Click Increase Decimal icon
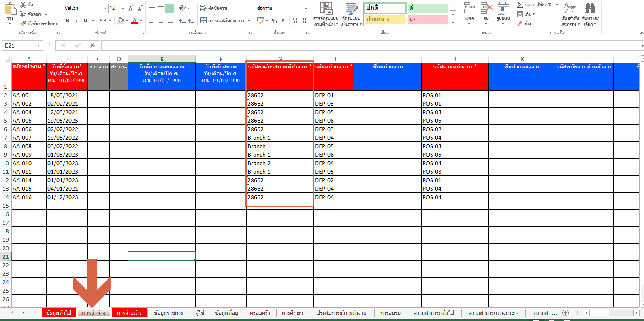Viewport: 644px width, 321px height. 295,21
